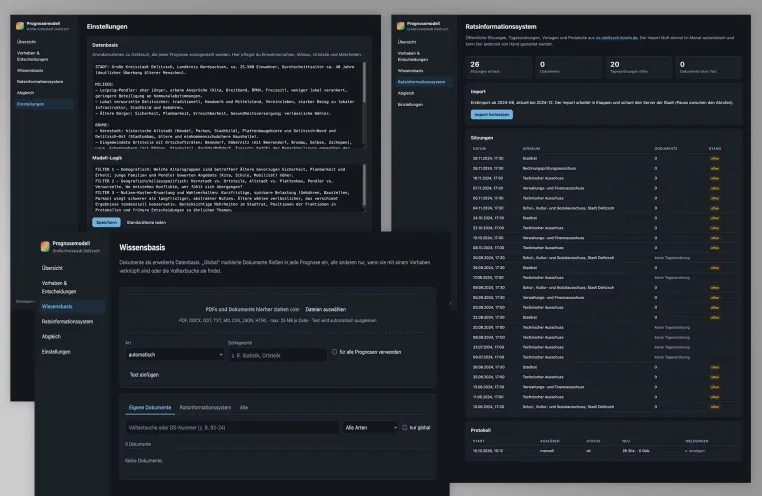Toggle the 'nur global' checkbox
The width and height of the screenshot is (762, 496).
405,428
